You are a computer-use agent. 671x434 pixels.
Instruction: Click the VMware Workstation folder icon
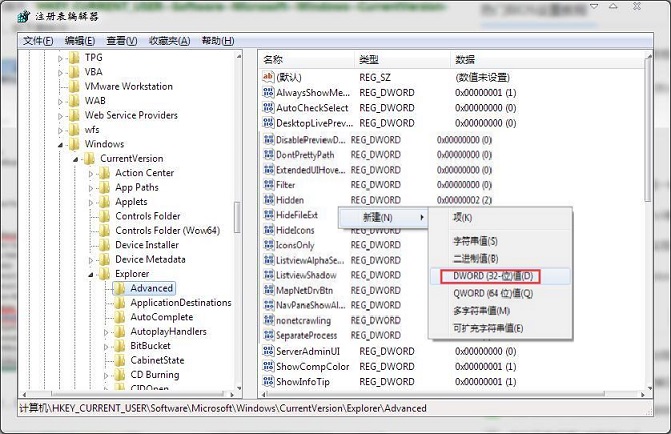pos(74,86)
